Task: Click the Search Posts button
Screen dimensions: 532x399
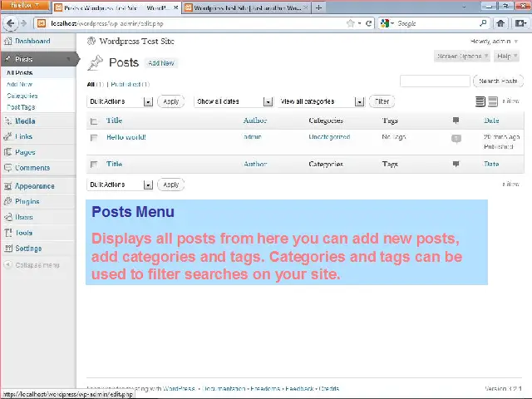Action: (498, 81)
